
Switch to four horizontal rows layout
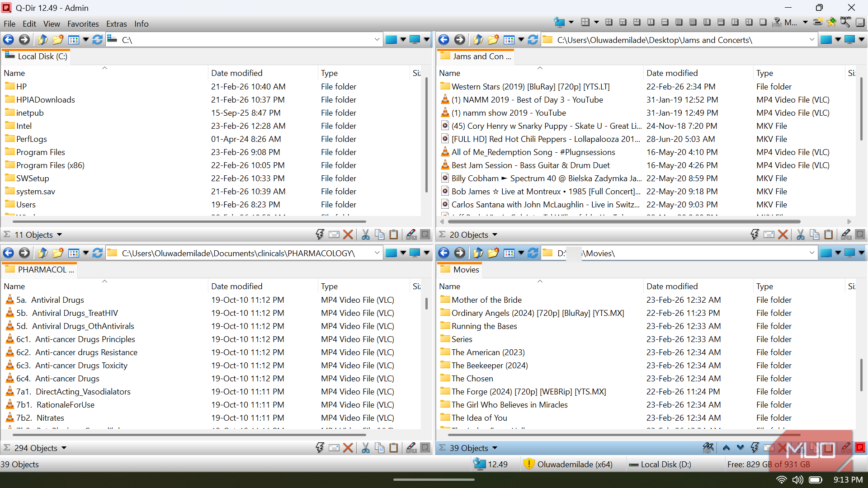693,22
